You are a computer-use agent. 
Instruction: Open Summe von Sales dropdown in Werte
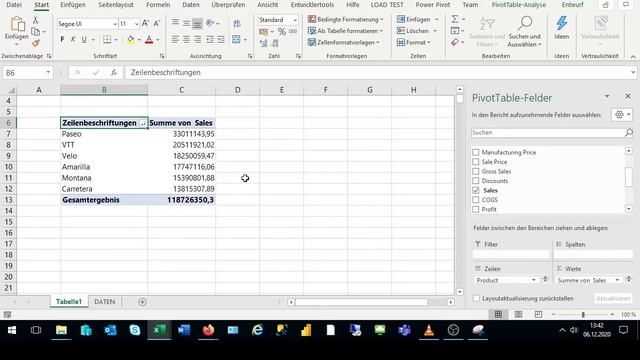tap(617, 280)
